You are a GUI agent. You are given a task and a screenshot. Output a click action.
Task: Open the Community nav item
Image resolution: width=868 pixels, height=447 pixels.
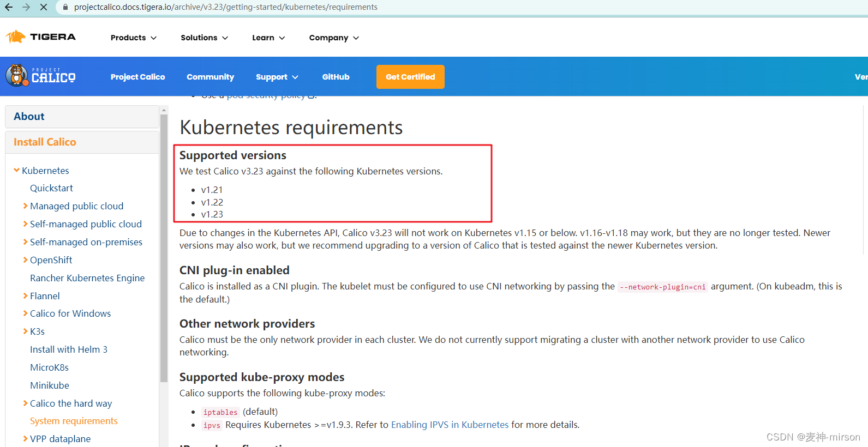click(210, 77)
